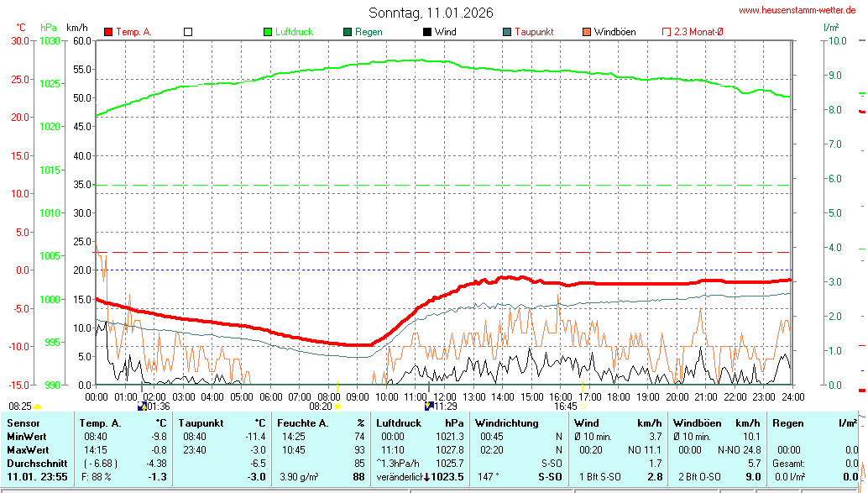Click the yellow sun dot next to 08:20
This screenshot has width=868, height=493.
(338, 406)
